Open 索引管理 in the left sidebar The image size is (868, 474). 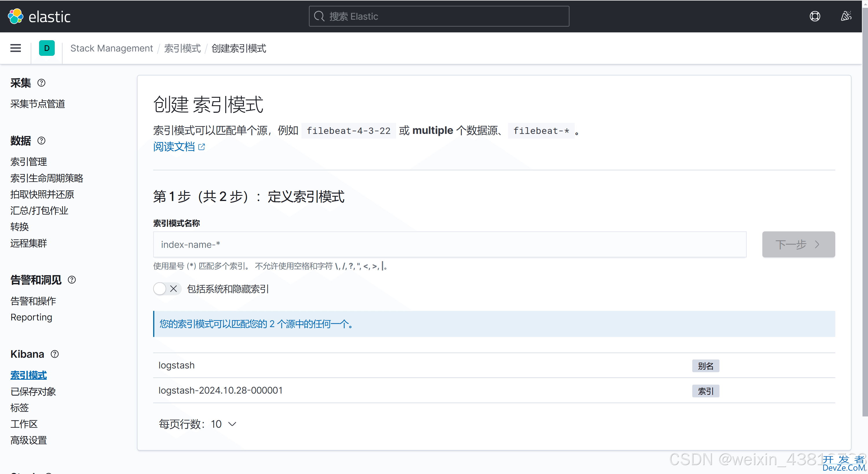pyautogui.click(x=30, y=162)
